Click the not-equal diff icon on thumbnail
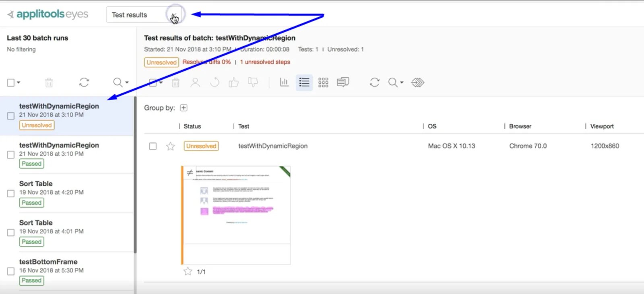644x294 pixels. tap(190, 173)
